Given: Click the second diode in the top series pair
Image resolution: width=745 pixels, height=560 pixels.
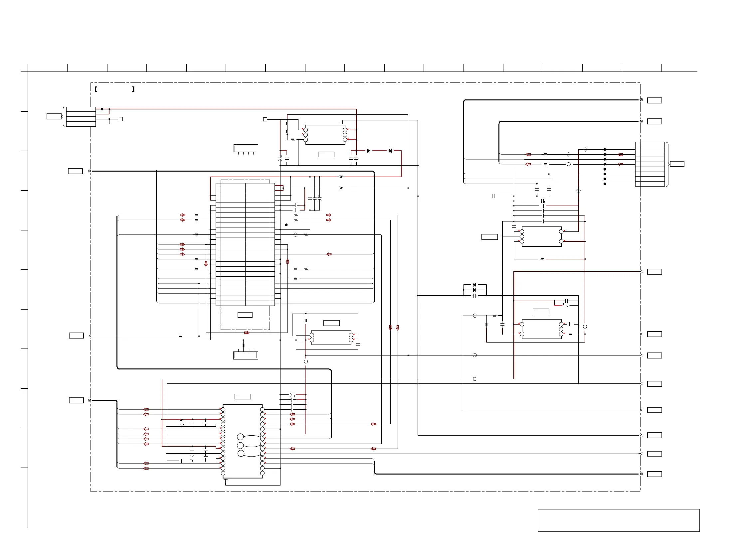Looking at the screenshot, I should pyautogui.click(x=390, y=151).
